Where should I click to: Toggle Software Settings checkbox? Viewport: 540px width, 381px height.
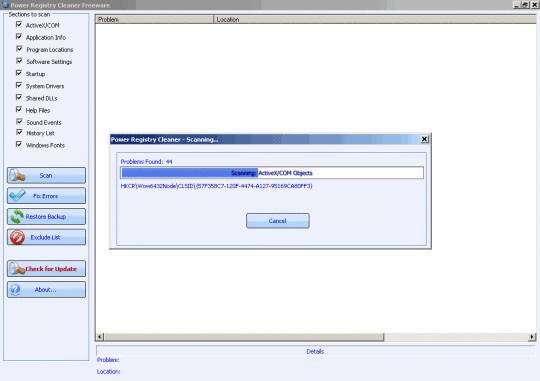[x=19, y=61]
